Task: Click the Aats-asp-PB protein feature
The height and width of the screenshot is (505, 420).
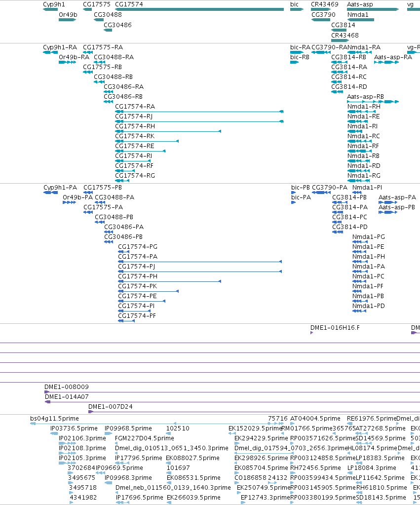Action: point(388,212)
